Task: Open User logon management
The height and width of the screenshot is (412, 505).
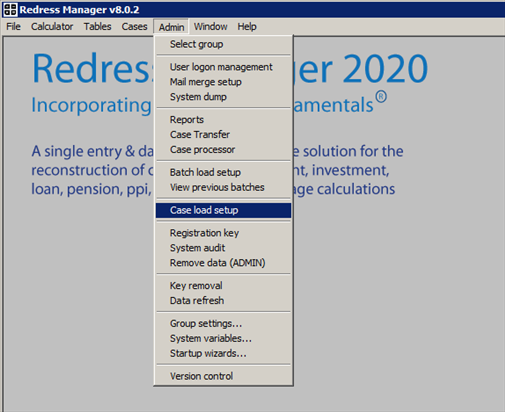Action: 223,67
